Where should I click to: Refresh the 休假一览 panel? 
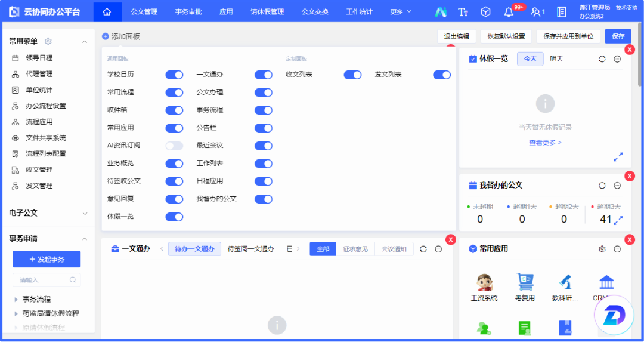click(602, 58)
